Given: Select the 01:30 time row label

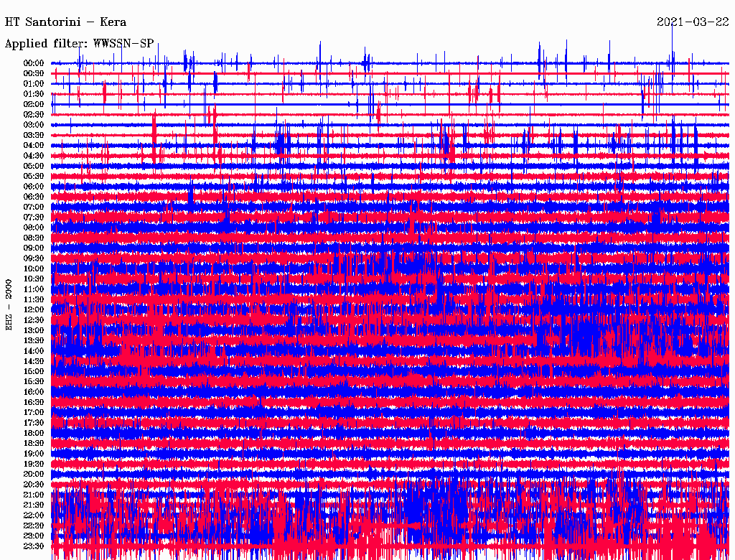Looking at the screenshot, I should coord(34,94).
